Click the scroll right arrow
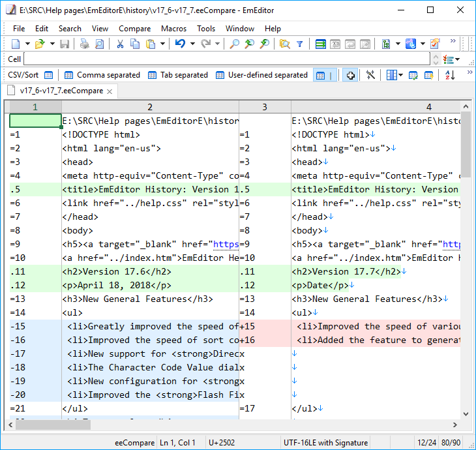476x450 pixels. pos(454,425)
